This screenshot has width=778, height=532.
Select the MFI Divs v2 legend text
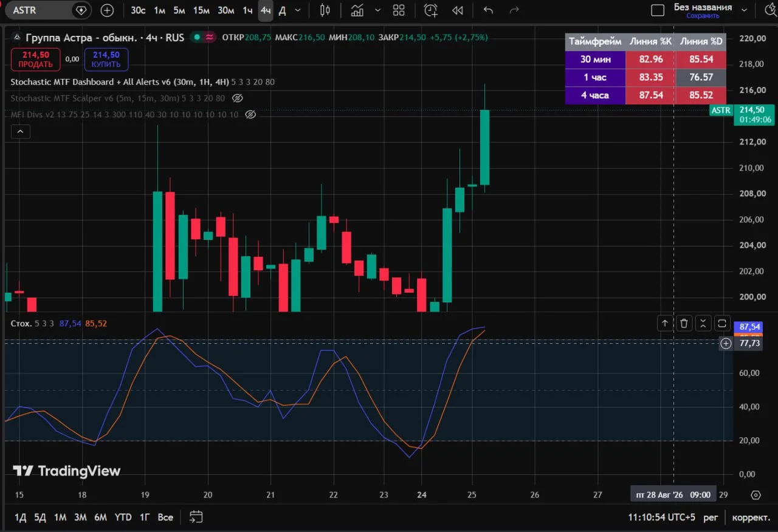click(x=125, y=114)
